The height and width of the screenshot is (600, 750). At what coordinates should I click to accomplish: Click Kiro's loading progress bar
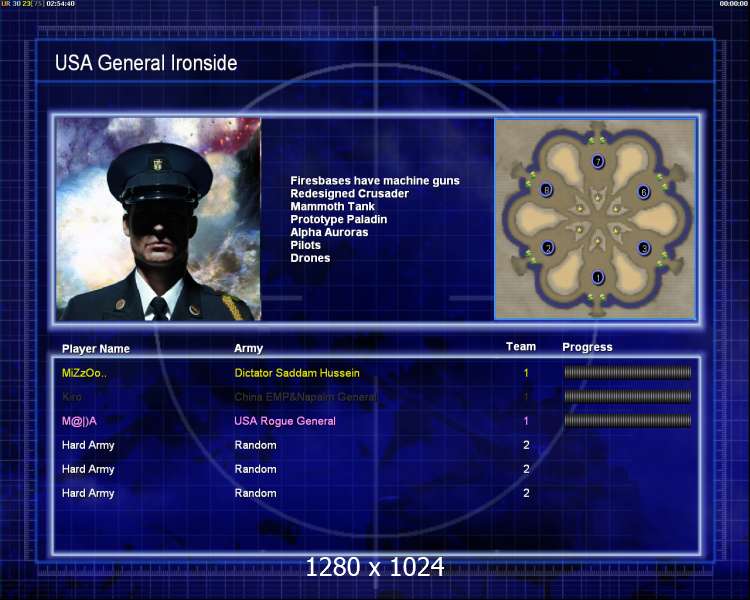point(628,396)
